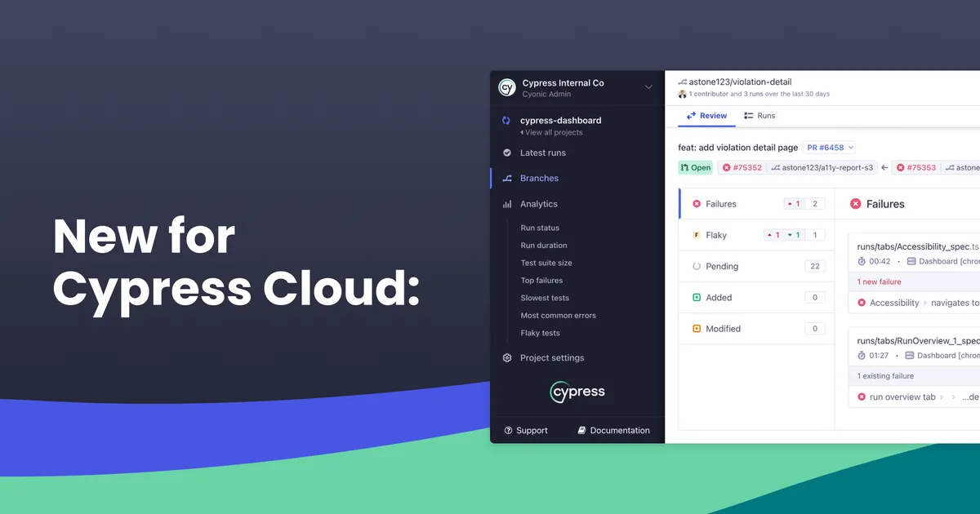Viewport: 980px width, 514px height.
Task: Open Latest runs in sidebar
Action: pyautogui.click(x=542, y=153)
